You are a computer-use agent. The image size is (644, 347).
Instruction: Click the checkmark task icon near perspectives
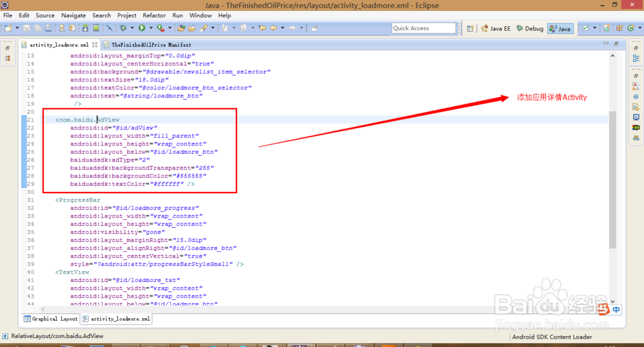[585, 28]
